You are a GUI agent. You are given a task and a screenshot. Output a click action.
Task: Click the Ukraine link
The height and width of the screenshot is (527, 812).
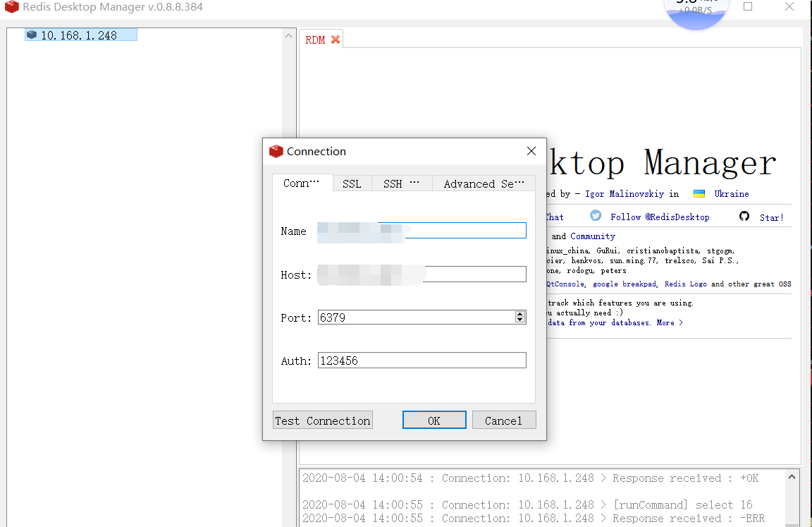click(x=731, y=194)
